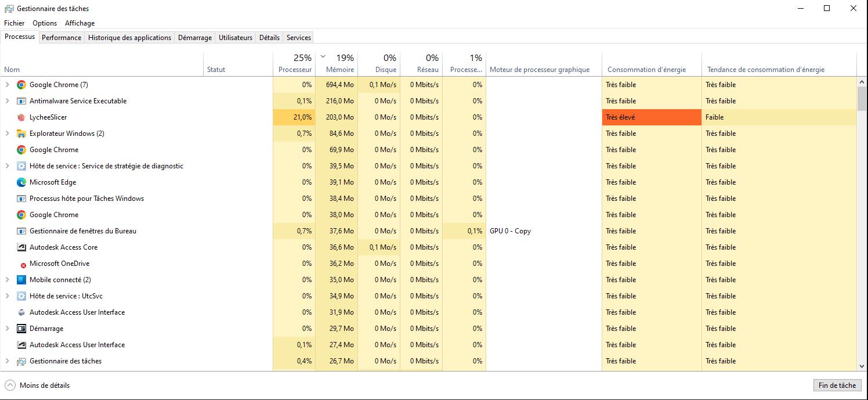Click the 21,0% CPU value cell
This screenshot has width=868, height=400.
pos(294,117)
